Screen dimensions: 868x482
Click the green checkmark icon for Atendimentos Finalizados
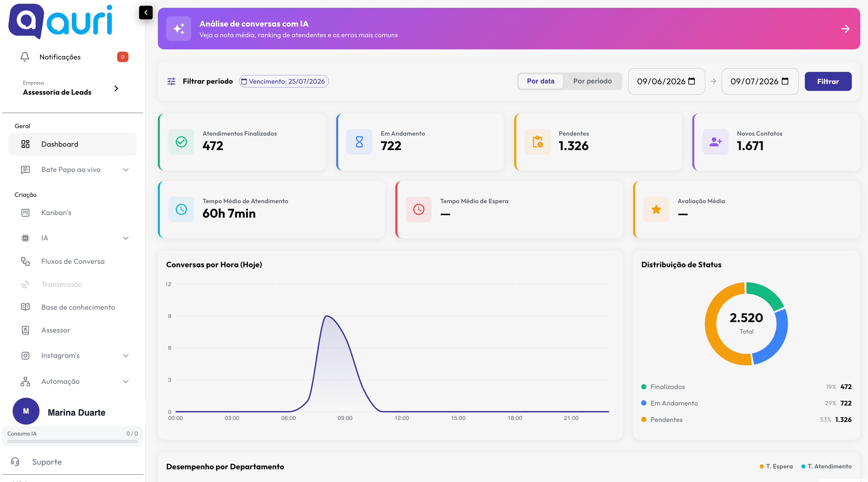click(181, 142)
